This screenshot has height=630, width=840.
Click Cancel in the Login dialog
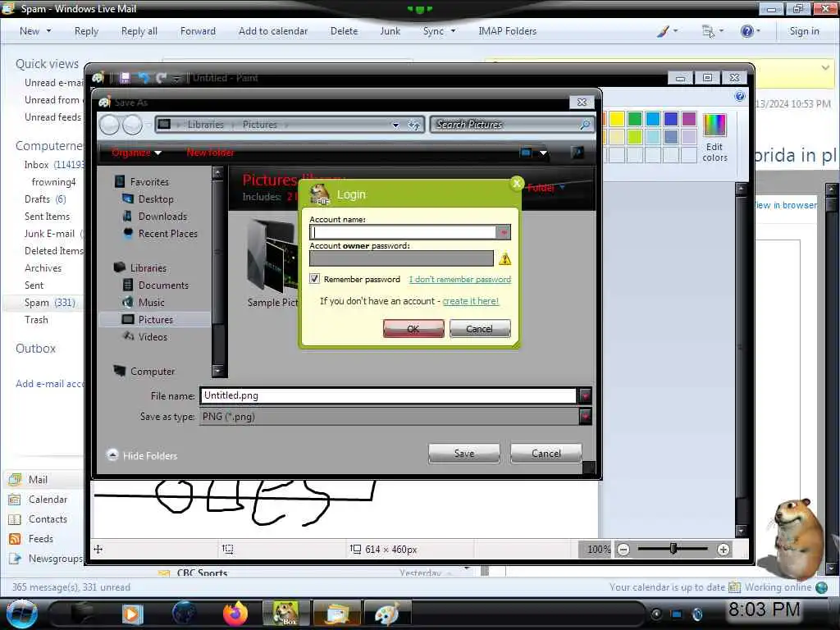pyautogui.click(x=479, y=328)
